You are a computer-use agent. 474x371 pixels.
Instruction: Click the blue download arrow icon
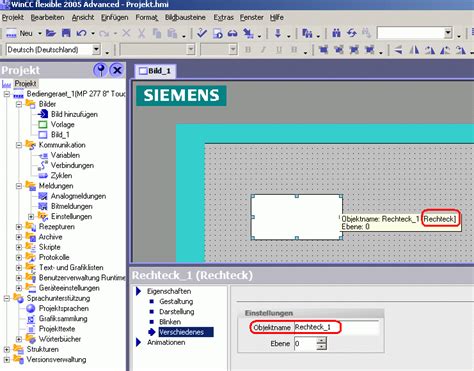pos(278,33)
